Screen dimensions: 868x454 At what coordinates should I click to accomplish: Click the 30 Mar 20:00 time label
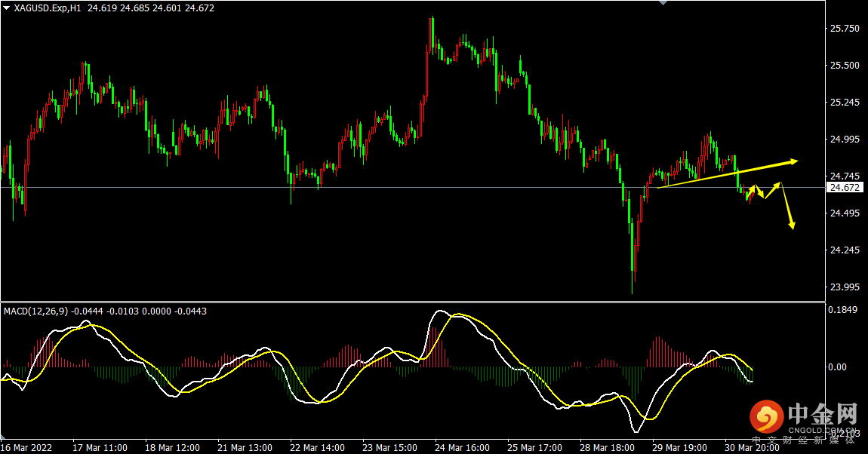pos(752,447)
